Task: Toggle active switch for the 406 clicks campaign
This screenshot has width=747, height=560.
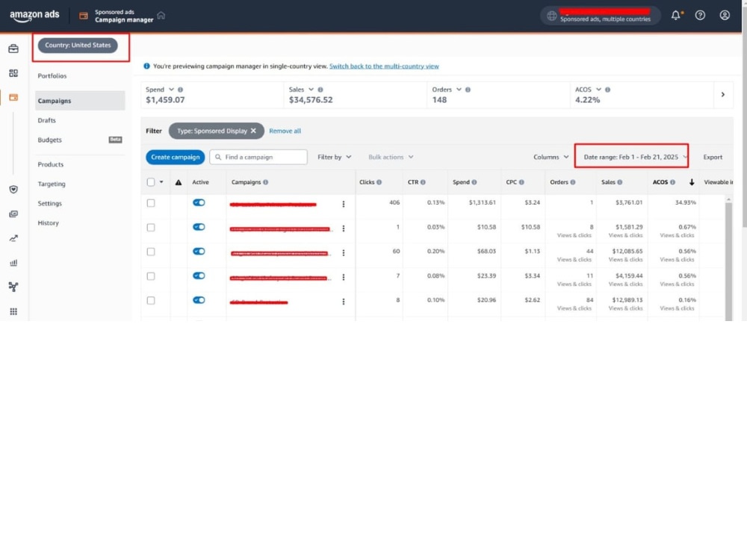Action: 199,202
